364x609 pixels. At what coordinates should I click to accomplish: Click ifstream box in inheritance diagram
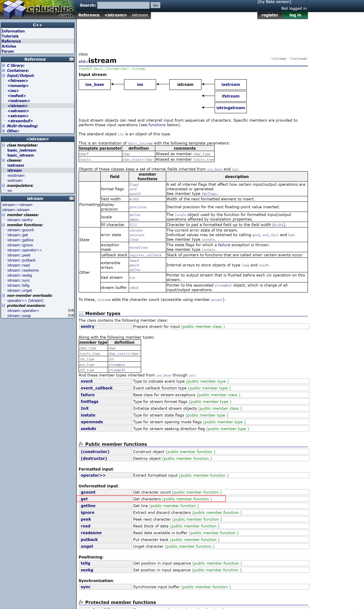pyautogui.click(x=231, y=96)
